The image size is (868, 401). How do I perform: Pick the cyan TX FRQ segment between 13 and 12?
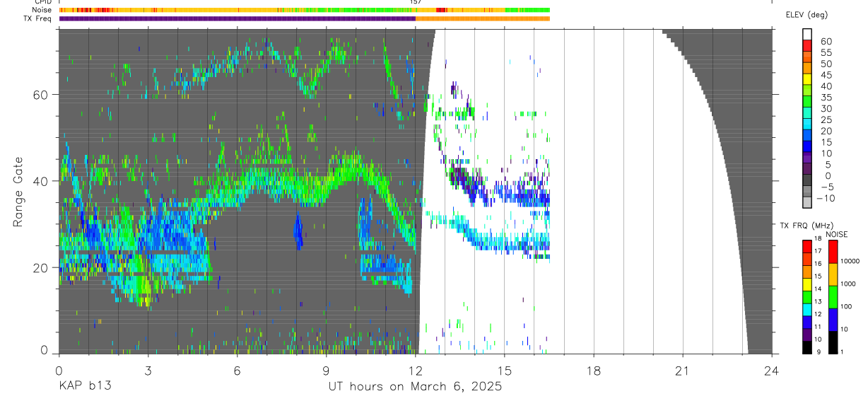click(807, 309)
